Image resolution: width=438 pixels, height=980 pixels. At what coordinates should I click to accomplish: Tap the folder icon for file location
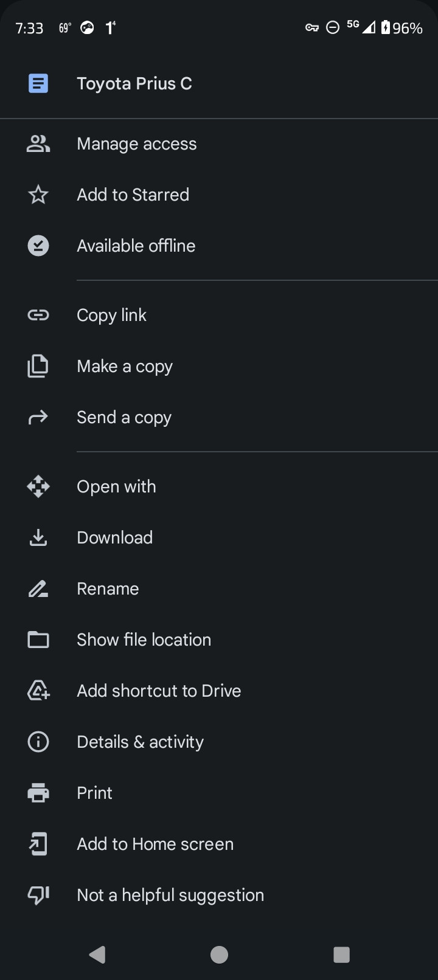point(38,640)
